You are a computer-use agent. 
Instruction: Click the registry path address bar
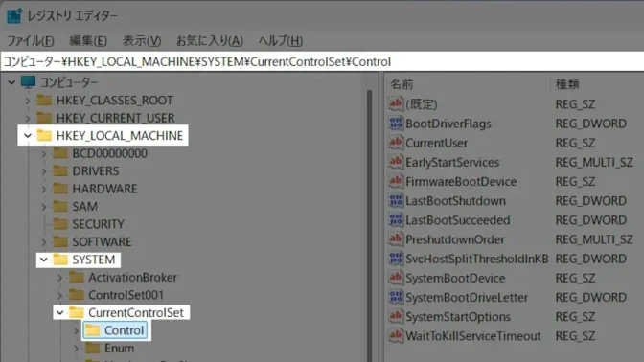[322, 61]
